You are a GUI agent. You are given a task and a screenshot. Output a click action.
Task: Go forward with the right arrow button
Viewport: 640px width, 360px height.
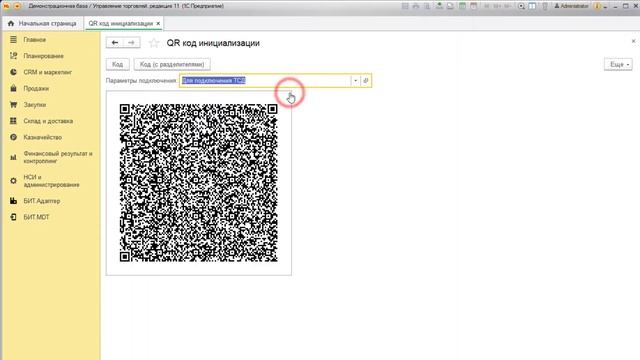[131, 42]
